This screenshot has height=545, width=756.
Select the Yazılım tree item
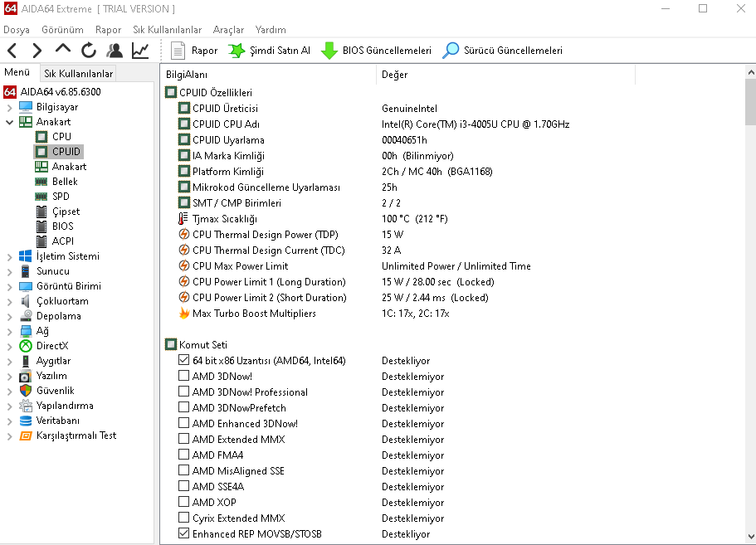(51, 376)
